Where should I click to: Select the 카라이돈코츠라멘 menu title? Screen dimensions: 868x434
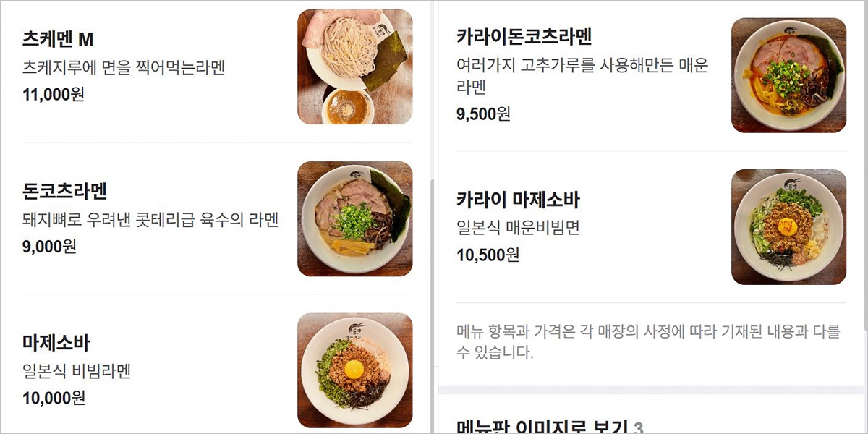[x=524, y=35]
